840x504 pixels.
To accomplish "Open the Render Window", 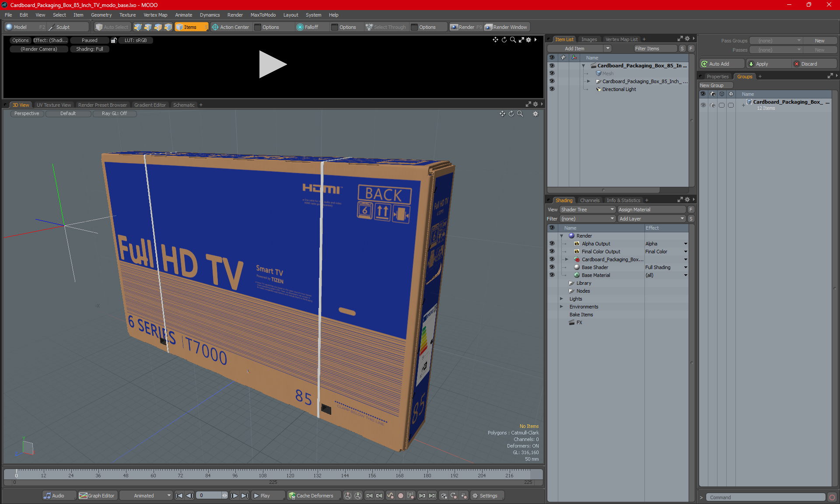I will click(506, 27).
